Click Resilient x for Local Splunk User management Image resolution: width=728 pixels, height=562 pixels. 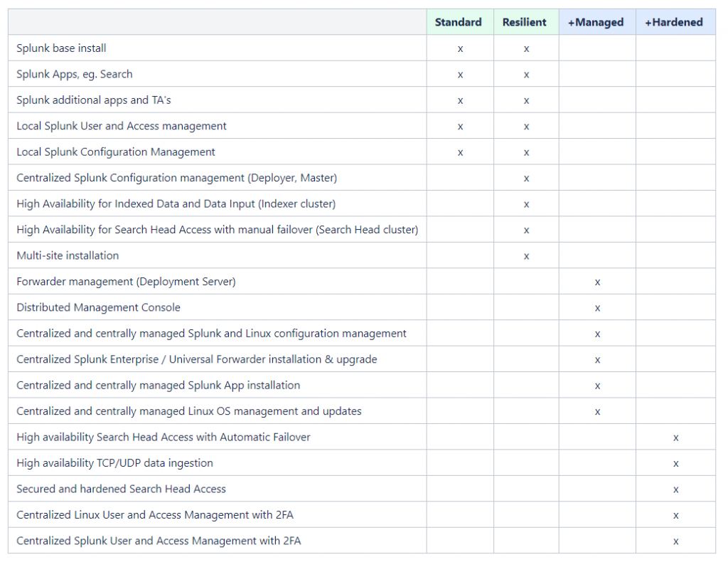(x=526, y=127)
